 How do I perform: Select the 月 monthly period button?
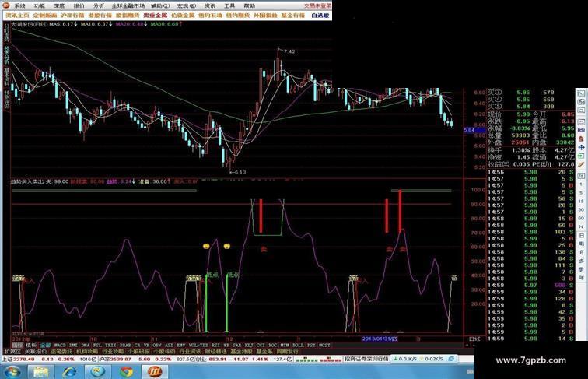581,253
